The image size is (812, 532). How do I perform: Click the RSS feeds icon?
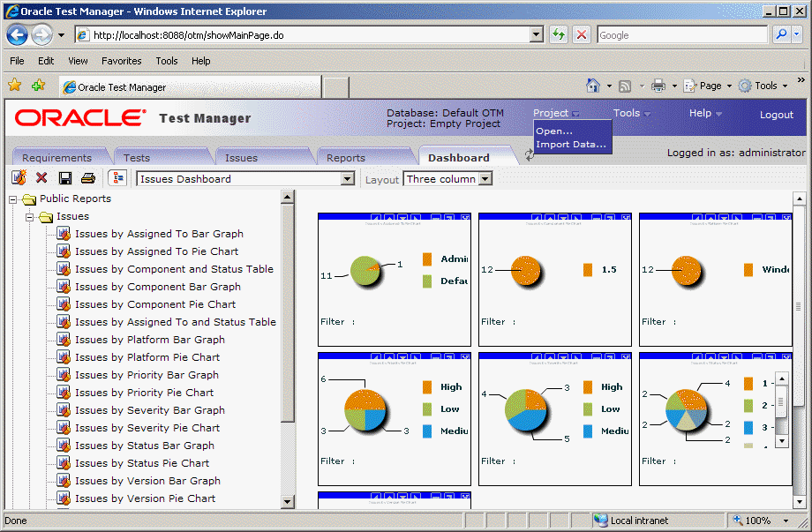pyautogui.click(x=625, y=86)
